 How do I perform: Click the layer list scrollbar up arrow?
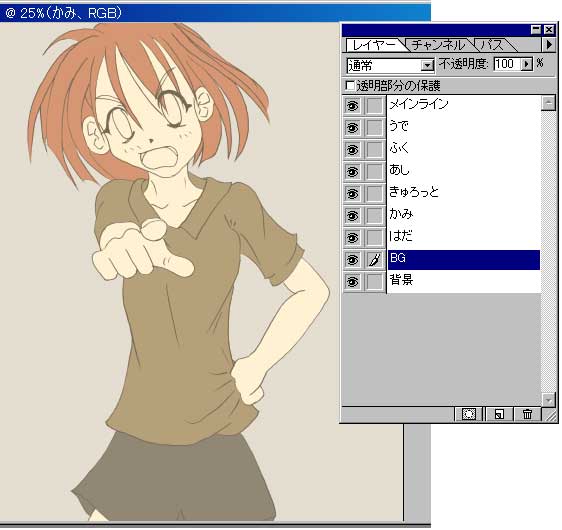(549, 103)
